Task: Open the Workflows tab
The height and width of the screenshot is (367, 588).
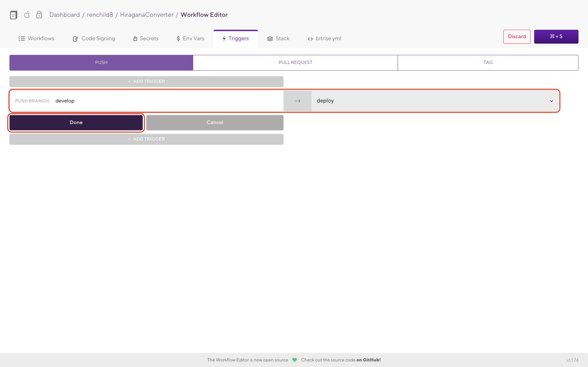Action: point(36,39)
